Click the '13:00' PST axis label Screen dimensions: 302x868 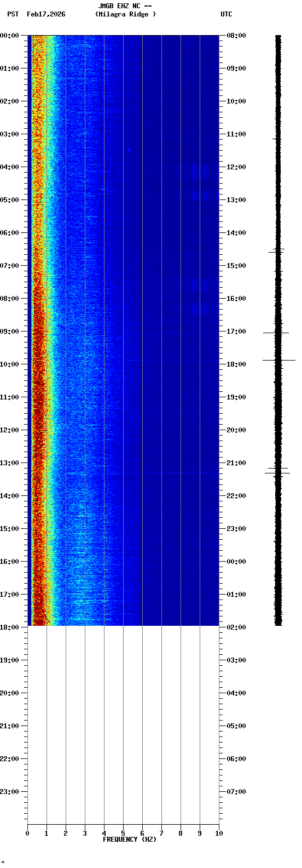coord(9,463)
